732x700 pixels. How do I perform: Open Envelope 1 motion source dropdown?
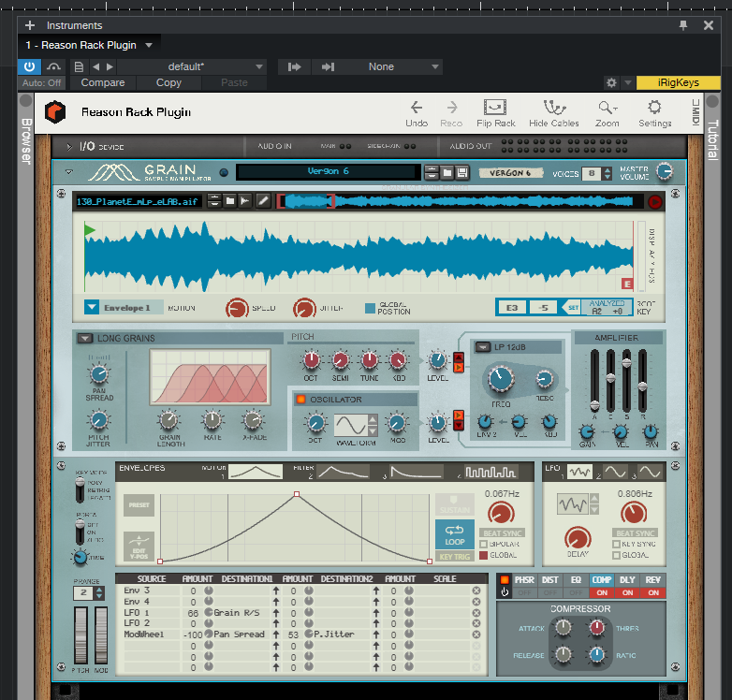[x=92, y=308]
